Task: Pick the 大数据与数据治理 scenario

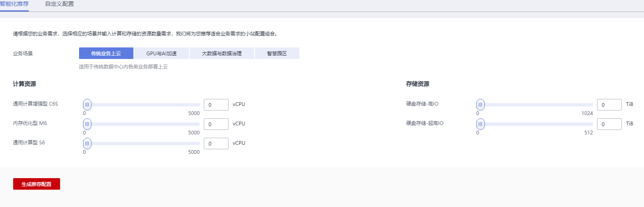Action: [222, 53]
